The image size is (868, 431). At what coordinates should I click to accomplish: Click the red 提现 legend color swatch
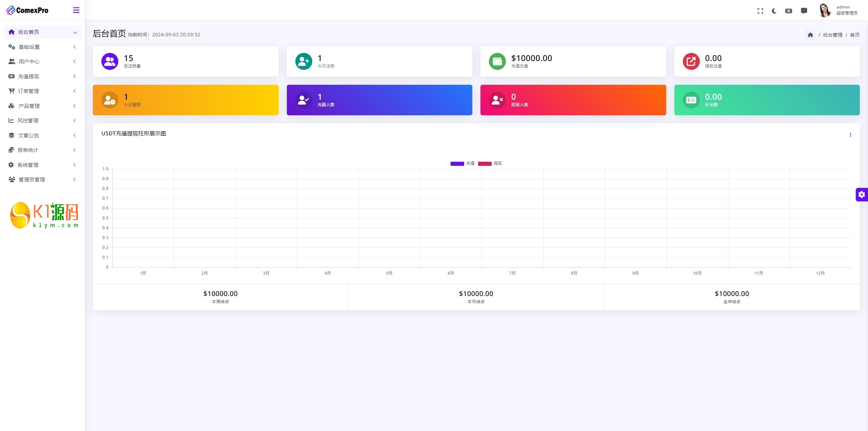pyautogui.click(x=485, y=164)
